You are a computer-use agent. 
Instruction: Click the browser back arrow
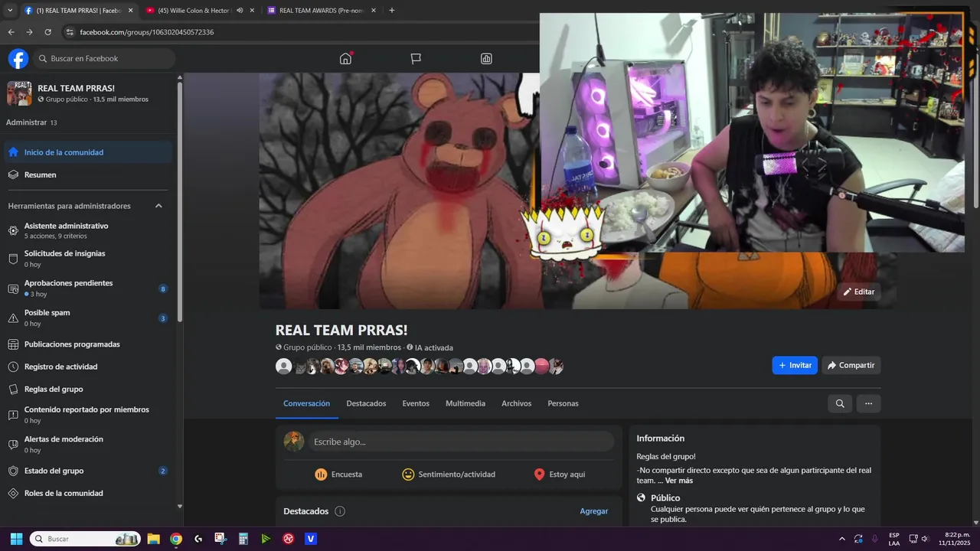tap(11, 32)
